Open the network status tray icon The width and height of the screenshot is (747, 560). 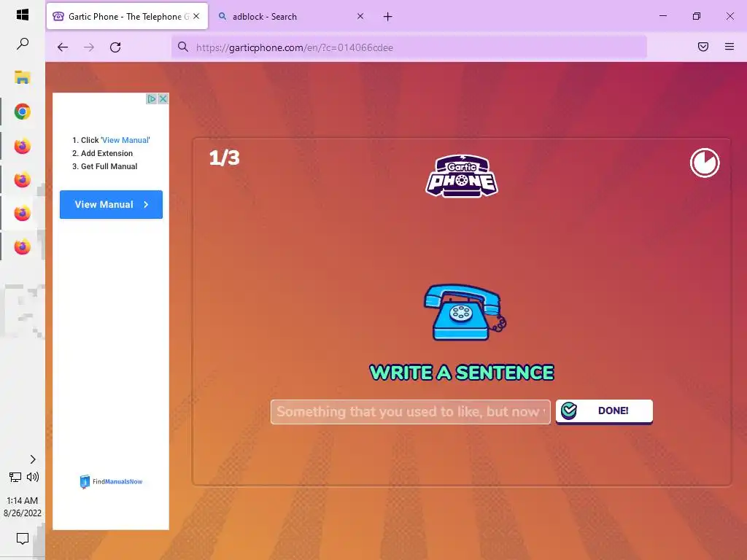pos(15,477)
